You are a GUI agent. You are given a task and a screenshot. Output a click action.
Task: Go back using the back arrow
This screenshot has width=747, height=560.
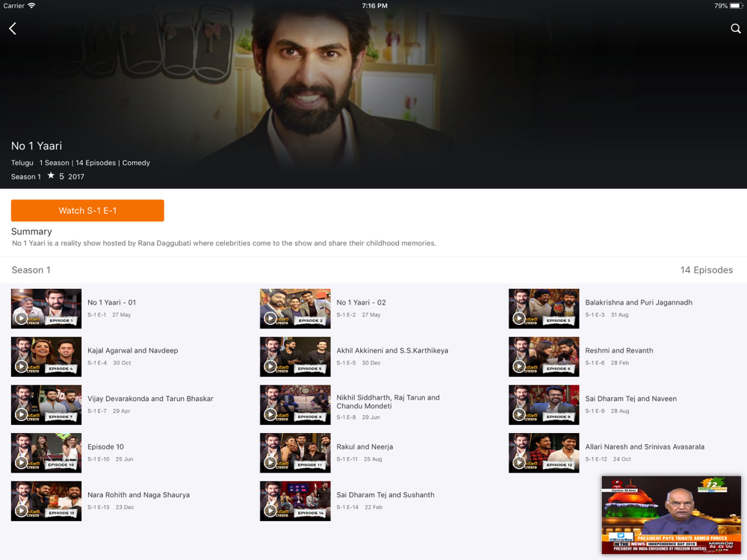13,28
